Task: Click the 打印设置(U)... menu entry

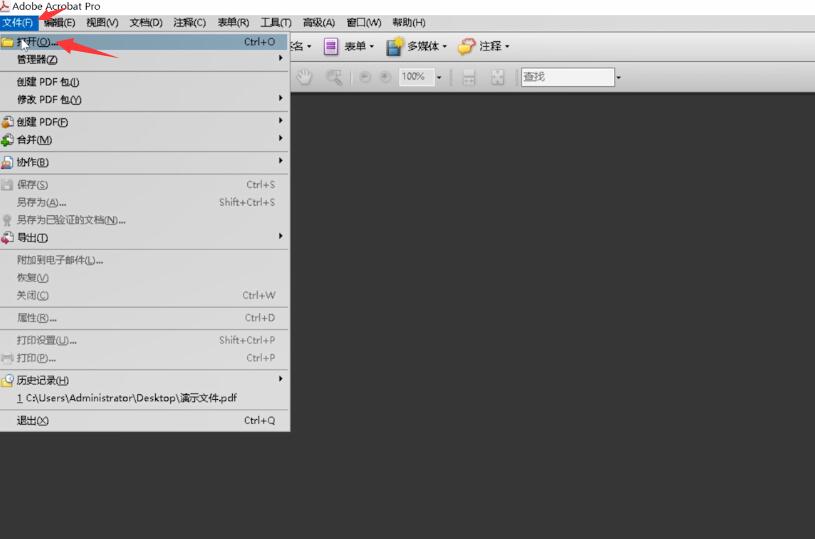Action: pos(144,340)
